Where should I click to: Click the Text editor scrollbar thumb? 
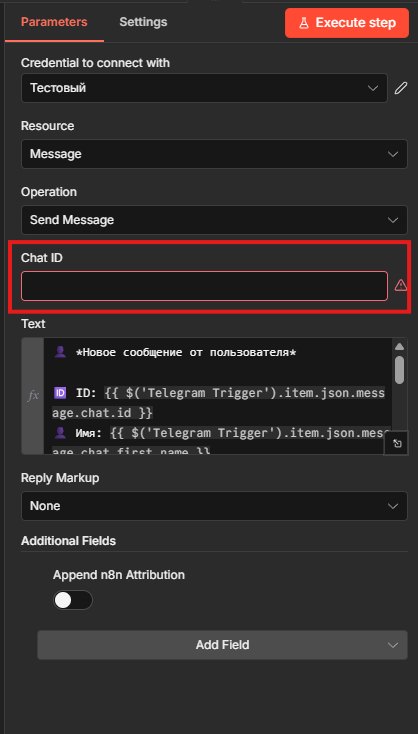point(399,370)
